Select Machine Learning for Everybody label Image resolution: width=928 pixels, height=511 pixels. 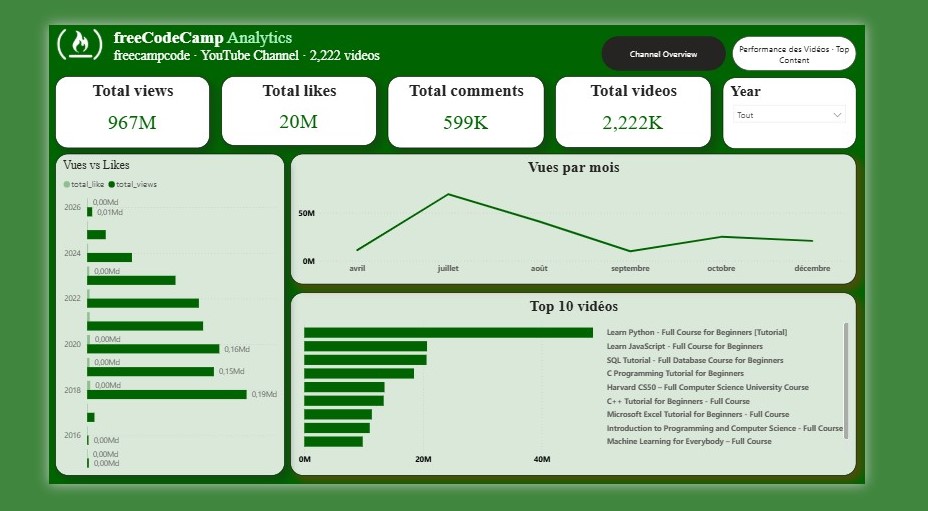[x=689, y=442]
